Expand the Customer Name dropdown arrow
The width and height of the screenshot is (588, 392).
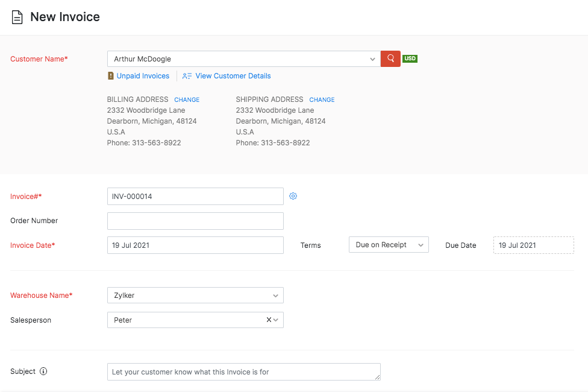372,58
